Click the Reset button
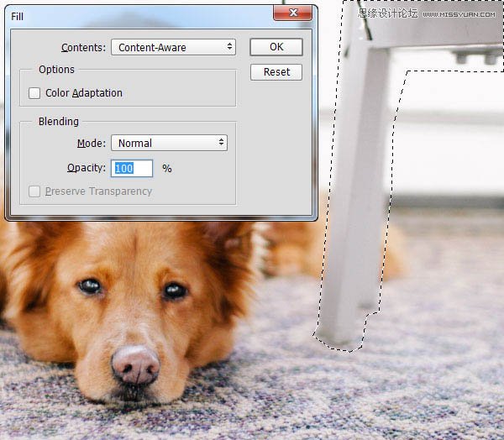 [276, 72]
